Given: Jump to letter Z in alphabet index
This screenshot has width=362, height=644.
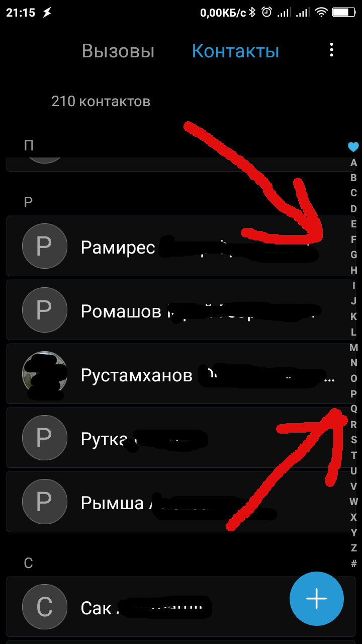Looking at the screenshot, I should 353,548.
